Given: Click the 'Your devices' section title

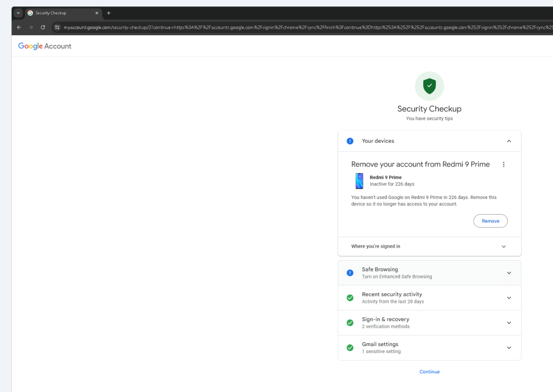Looking at the screenshot, I should [x=378, y=141].
